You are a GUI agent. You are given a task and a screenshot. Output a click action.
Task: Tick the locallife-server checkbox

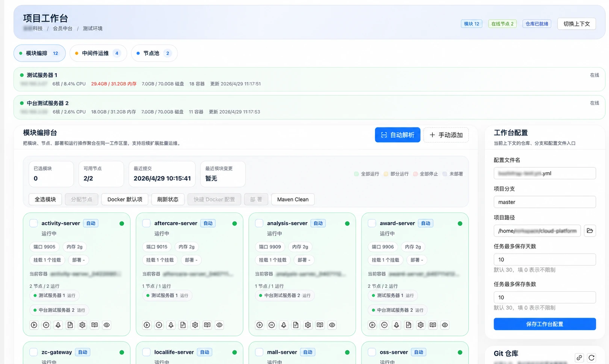point(147,352)
